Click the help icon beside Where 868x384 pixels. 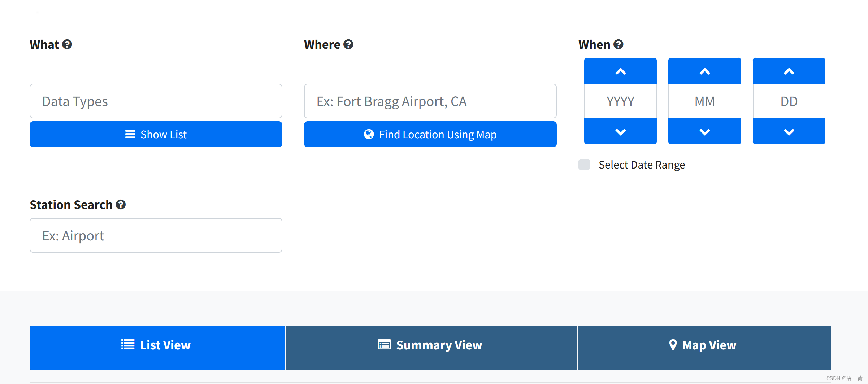[x=348, y=44]
